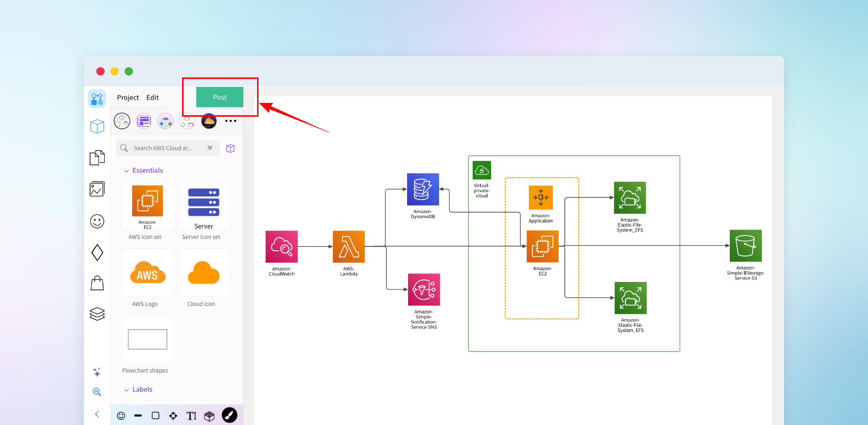Screen dimensions: 868x425
Task: Click the Search AWS Cloud field
Action: [168, 148]
